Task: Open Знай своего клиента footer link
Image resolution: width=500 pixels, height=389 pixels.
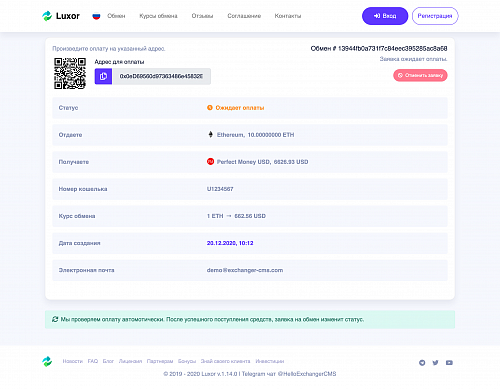Action: point(225,361)
